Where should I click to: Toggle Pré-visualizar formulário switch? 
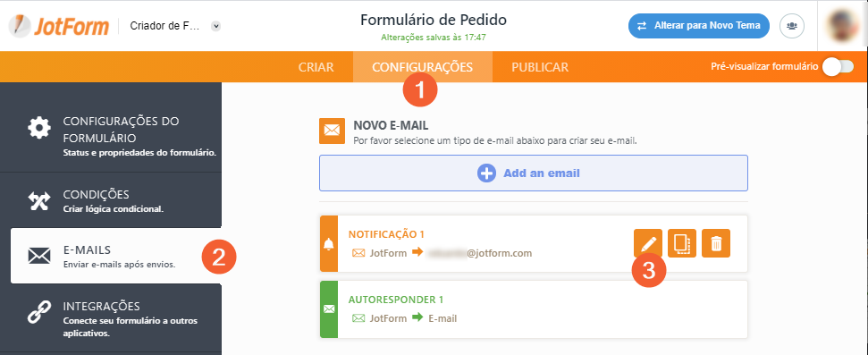pyautogui.click(x=839, y=67)
